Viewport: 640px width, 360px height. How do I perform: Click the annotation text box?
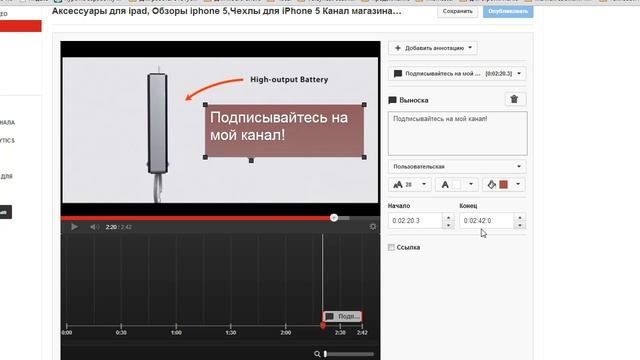coord(458,133)
